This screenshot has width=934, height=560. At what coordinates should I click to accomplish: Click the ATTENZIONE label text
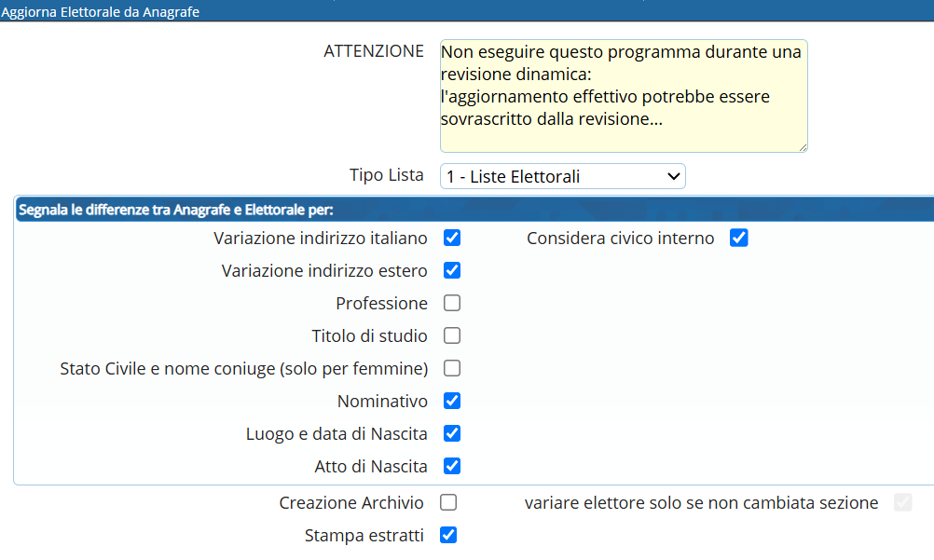(x=374, y=51)
